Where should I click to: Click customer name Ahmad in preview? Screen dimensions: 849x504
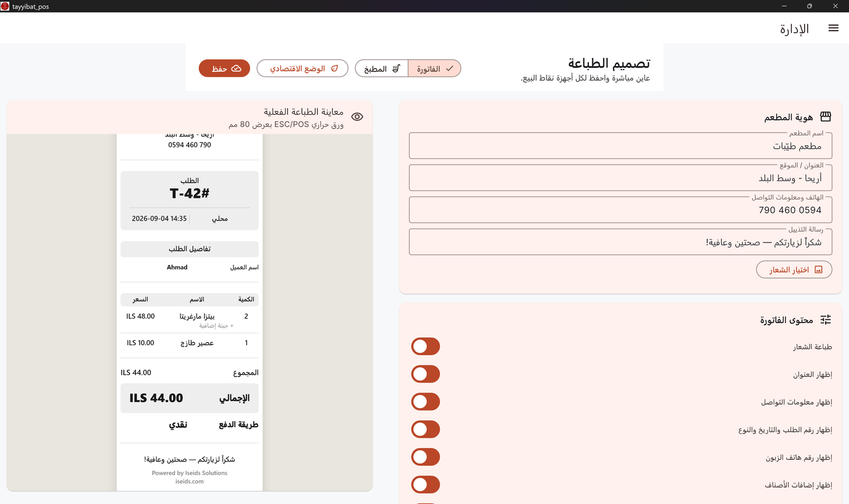[177, 267]
